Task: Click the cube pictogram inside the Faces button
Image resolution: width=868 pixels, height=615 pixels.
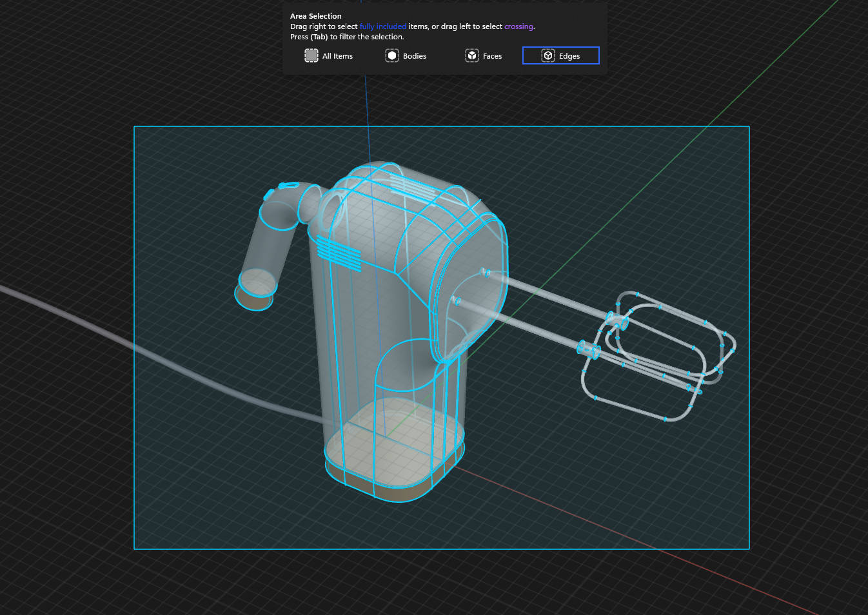Action: point(471,55)
